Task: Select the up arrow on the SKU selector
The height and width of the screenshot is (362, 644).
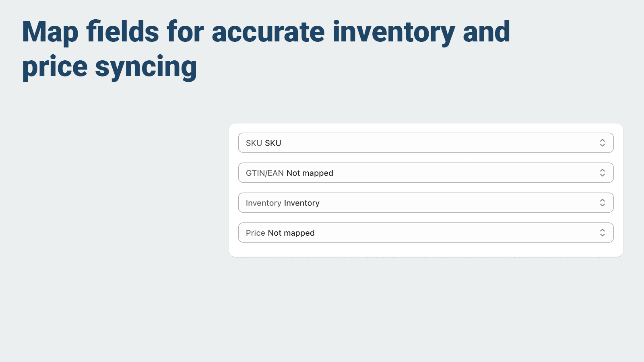Action: point(603,140)
